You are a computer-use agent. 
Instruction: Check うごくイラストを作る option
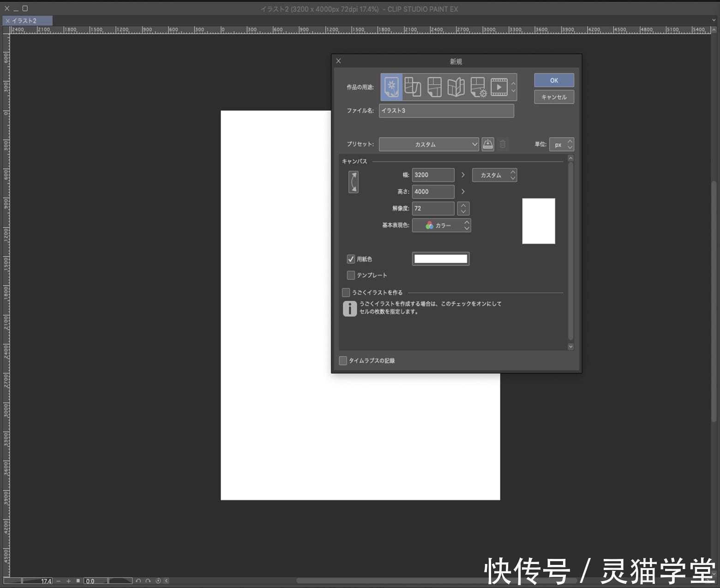pos(345,292)
